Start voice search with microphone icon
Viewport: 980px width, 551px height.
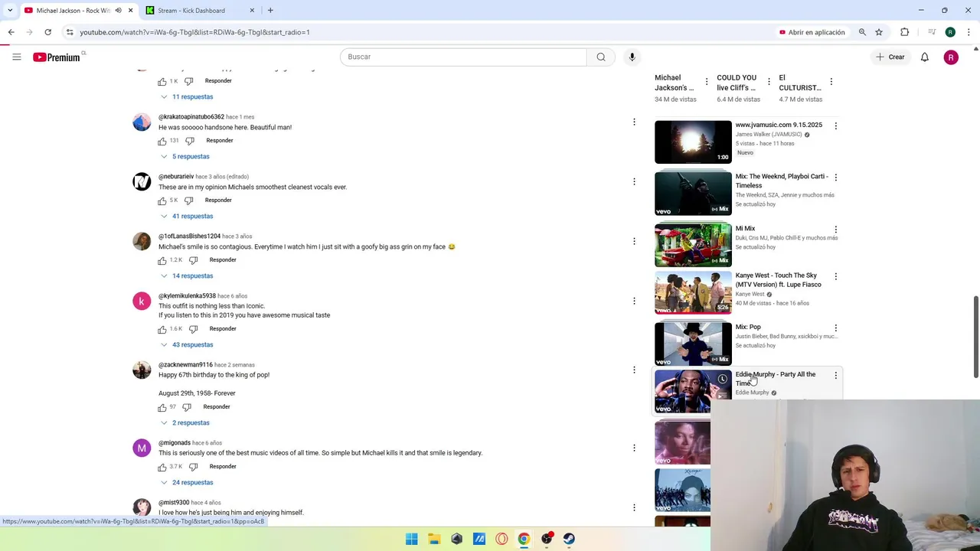(632, 57)
